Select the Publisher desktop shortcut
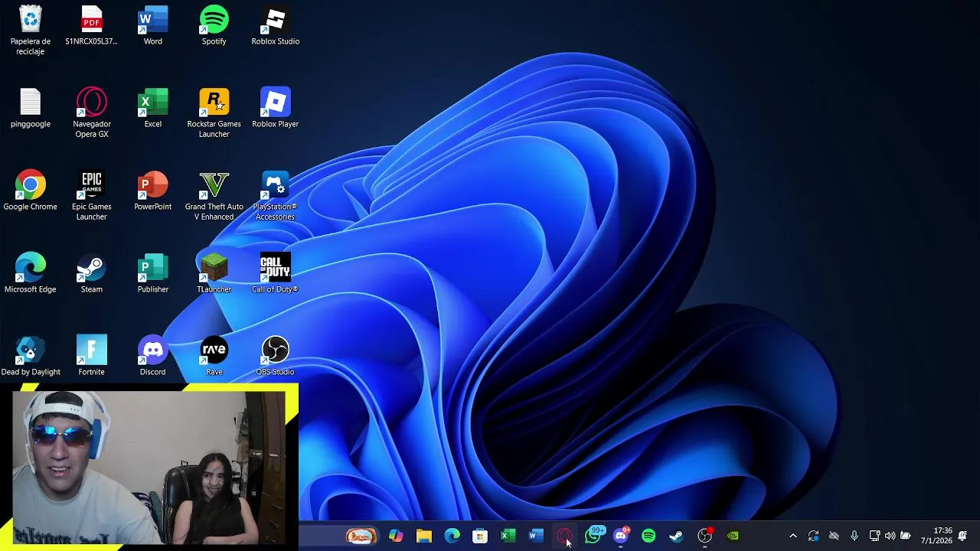This screenshot has width=980, height=551. (152, 273)
